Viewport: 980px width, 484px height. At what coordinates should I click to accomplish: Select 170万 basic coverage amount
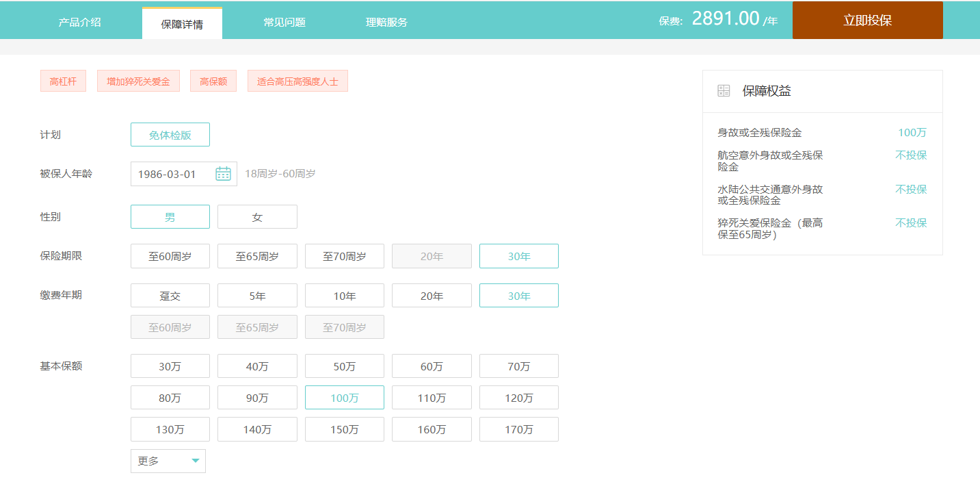pyautogui.click(x=518, y=429)
